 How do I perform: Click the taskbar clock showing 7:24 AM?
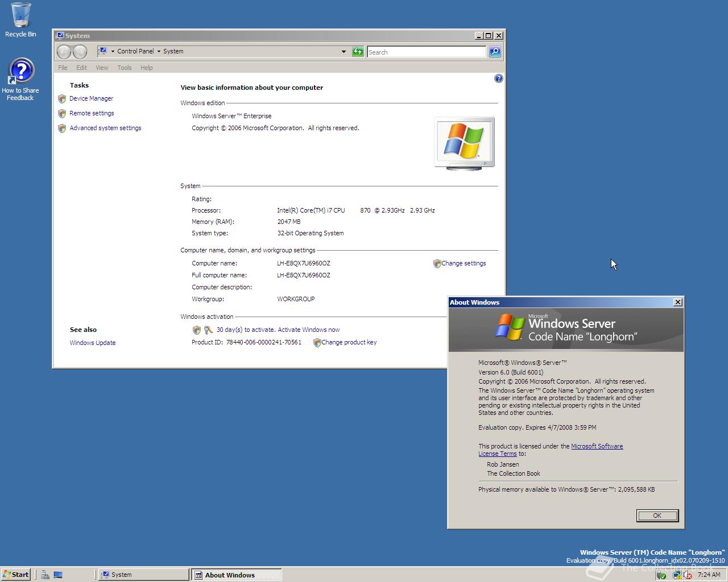tap(709, 575)
